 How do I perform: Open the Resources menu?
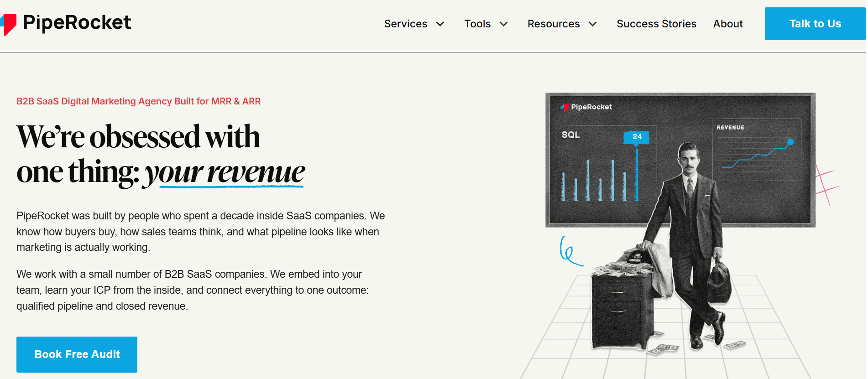tap(554, 24)
